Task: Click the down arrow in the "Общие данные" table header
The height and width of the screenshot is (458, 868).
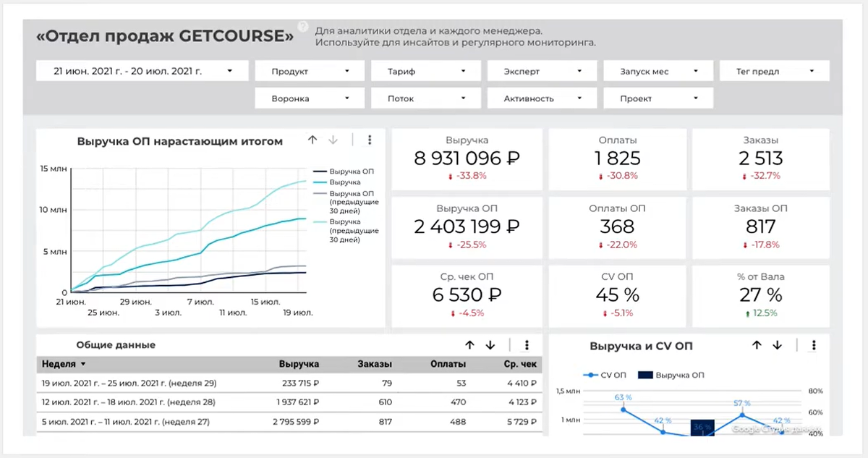Action: (x=490, y=345)
